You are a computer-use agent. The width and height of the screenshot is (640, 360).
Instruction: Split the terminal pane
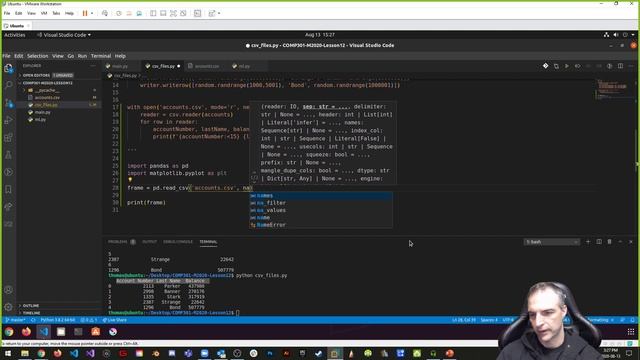point(599,242)
